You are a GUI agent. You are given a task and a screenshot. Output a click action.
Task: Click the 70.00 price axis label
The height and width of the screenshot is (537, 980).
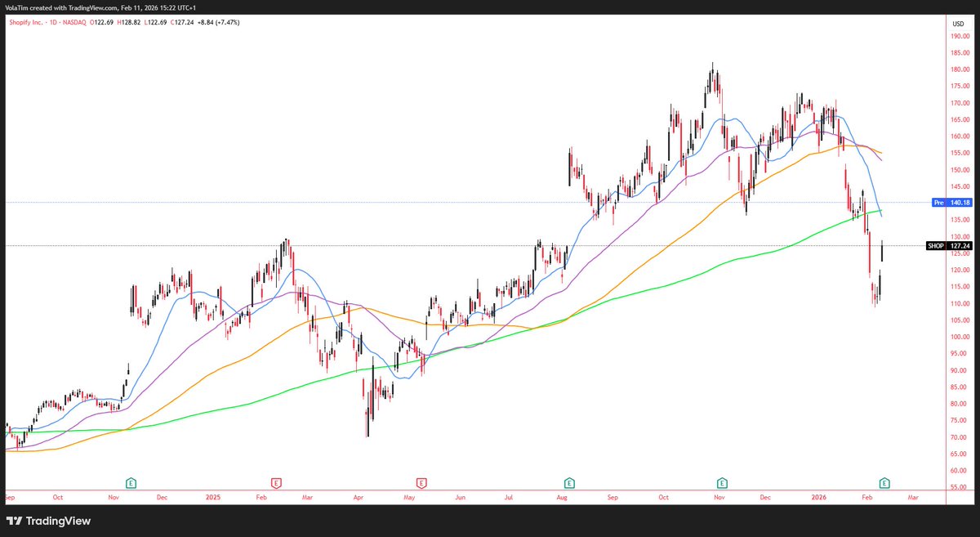[958, 437]
